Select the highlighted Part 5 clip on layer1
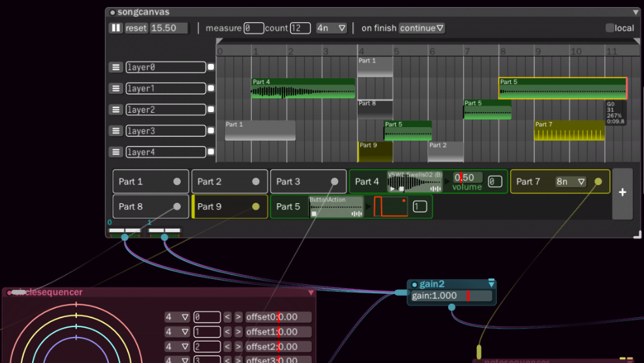Viewport: 644px width, 363px height. pyautogui.click(x=562, y=88)
